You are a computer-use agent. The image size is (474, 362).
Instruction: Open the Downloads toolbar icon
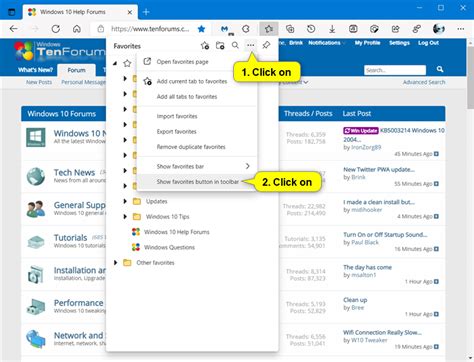332,29
